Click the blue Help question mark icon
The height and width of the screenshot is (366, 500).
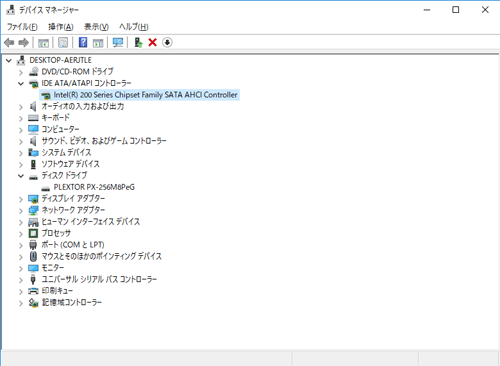[x=83, y=42]
